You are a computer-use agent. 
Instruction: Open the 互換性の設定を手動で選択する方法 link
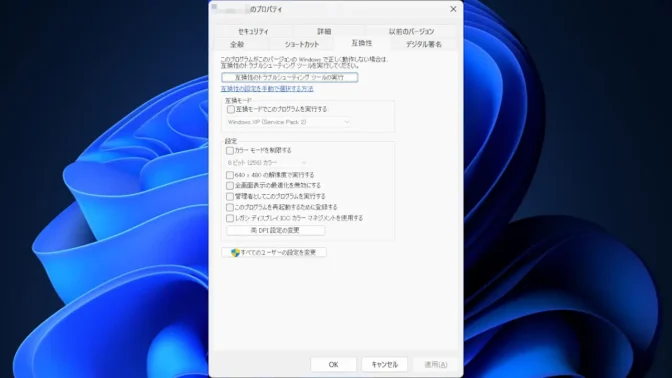(267, 89)
